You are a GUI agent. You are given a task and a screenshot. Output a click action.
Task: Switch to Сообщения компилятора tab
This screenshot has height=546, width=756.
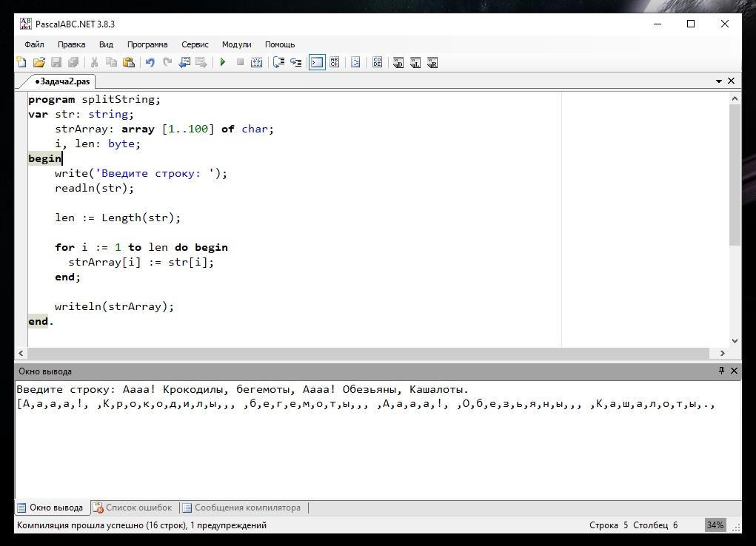(x=241, y=508)
